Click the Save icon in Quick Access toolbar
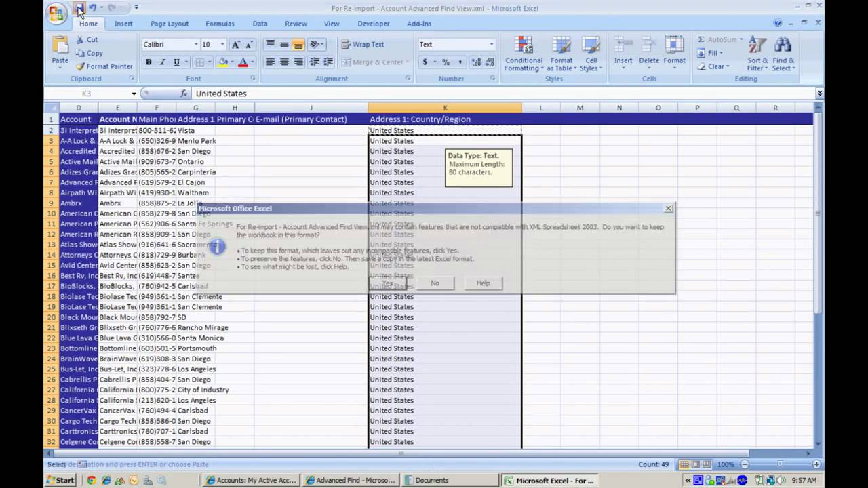Viewport: 868px width, 488px height. click(x=80, y=8)
